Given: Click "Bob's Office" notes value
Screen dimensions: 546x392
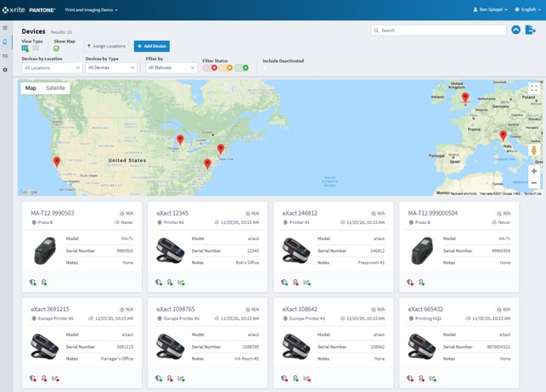Looking at the screenshot, I should [x=247, y=263].
